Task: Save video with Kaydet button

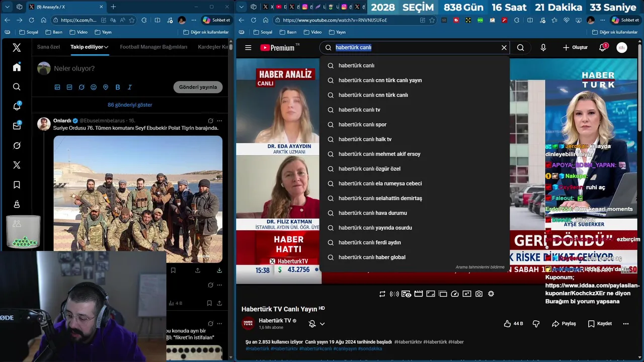Action: click(x=600, y=324)
